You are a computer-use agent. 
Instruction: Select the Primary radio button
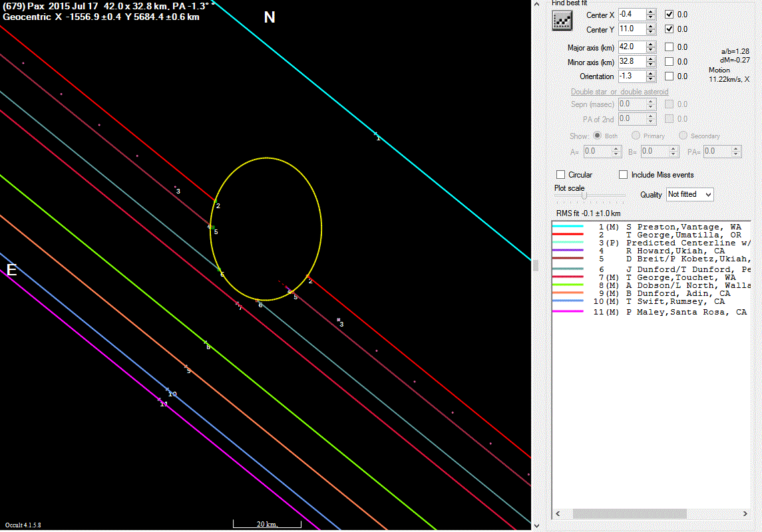click(x=636, y=136)
